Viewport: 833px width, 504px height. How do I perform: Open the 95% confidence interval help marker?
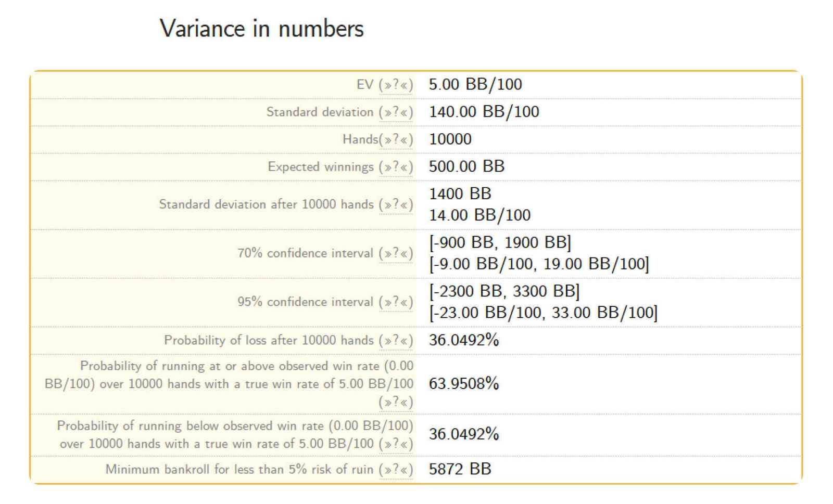tap(396, 303)
